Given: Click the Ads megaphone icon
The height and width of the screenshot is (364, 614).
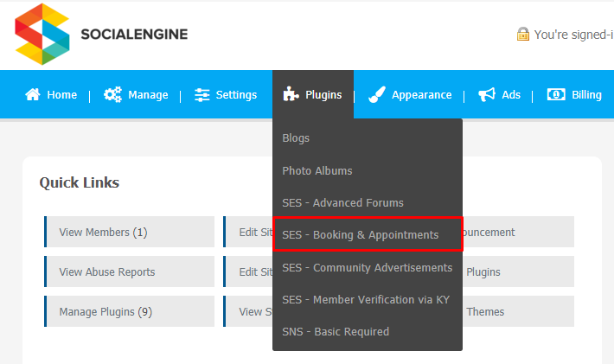Looking at the screenshot, I should point(487,94).
